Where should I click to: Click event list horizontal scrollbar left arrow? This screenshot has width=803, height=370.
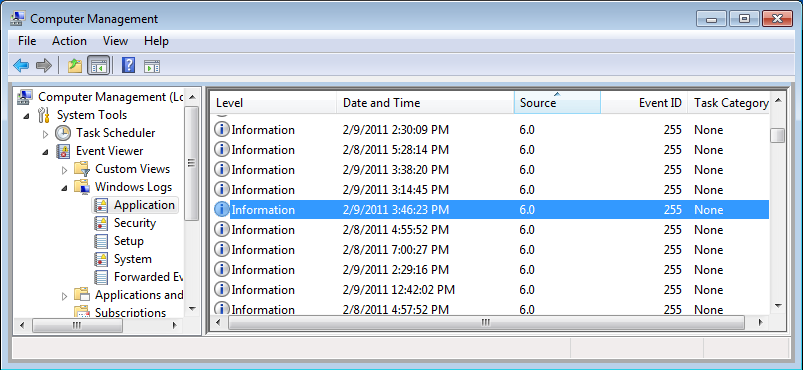click(x=219, y=323)
